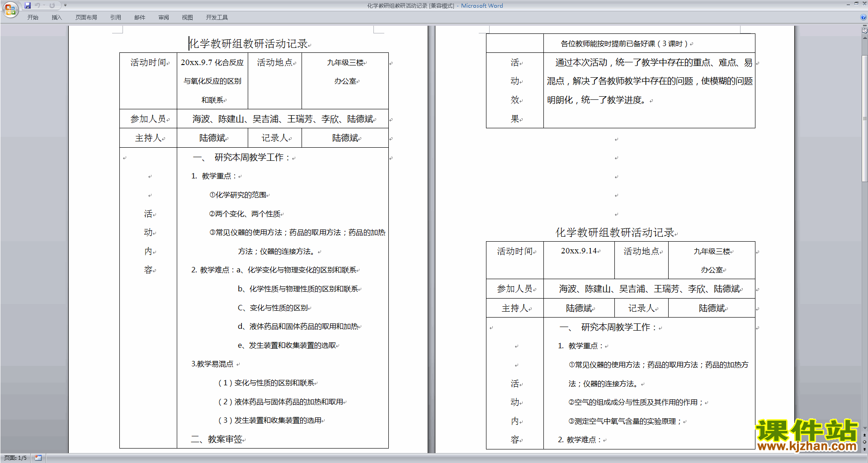Click the line C、变化与性质的区别

pos(273,308)
